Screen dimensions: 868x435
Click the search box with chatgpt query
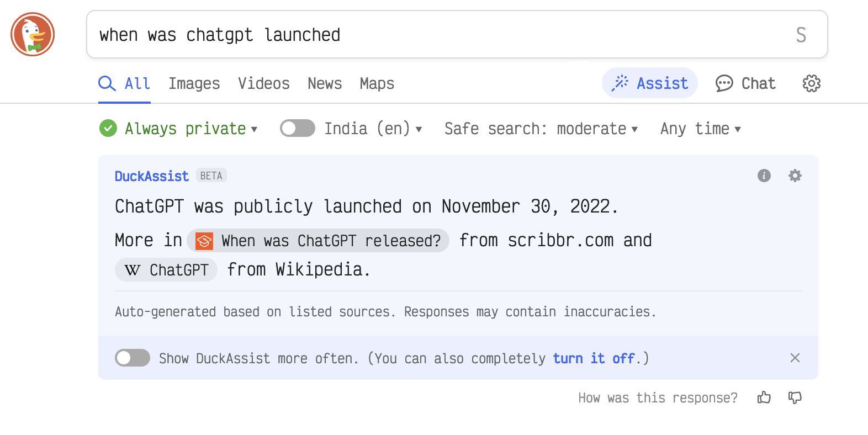point(457,34)
